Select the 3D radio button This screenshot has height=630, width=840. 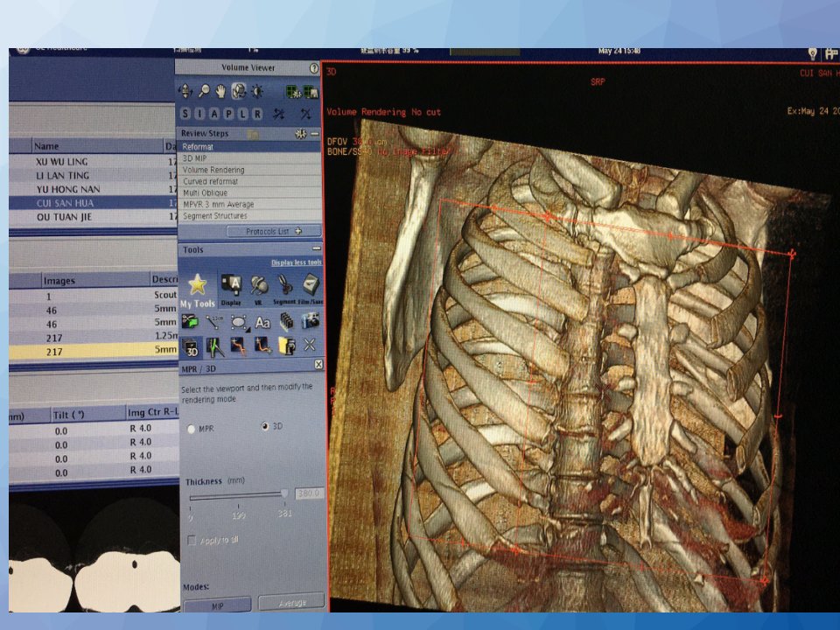tap(264, 426)
